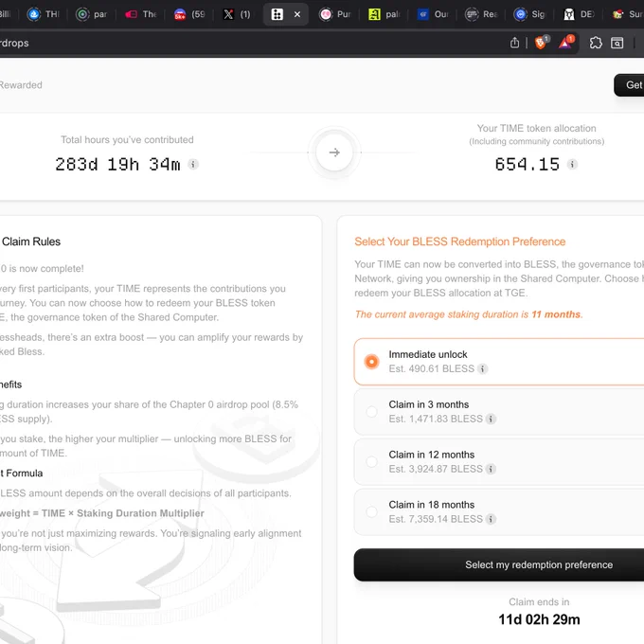Click info icon next to 1,471.83 BLESS
Image resolution: width=644 pixels, height=644 pixels.
pyautogui.click(x=491, y=419)
